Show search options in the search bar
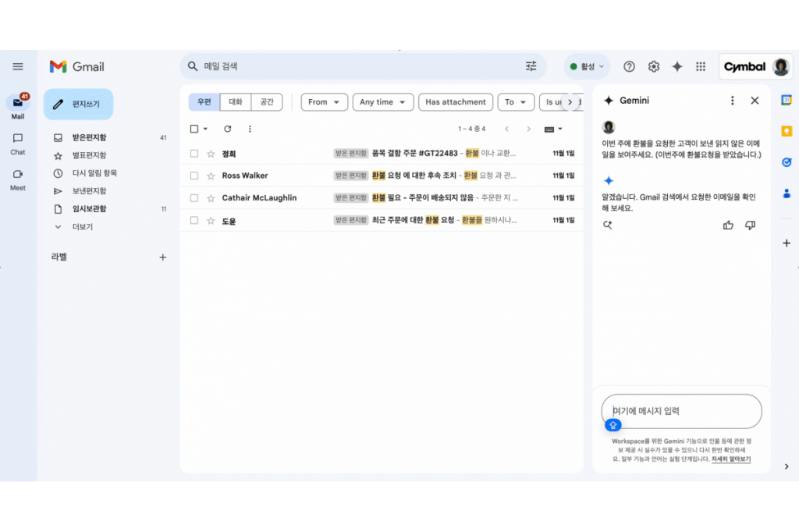799x532 pixels. pyautogui.click(x=531, y=66)
